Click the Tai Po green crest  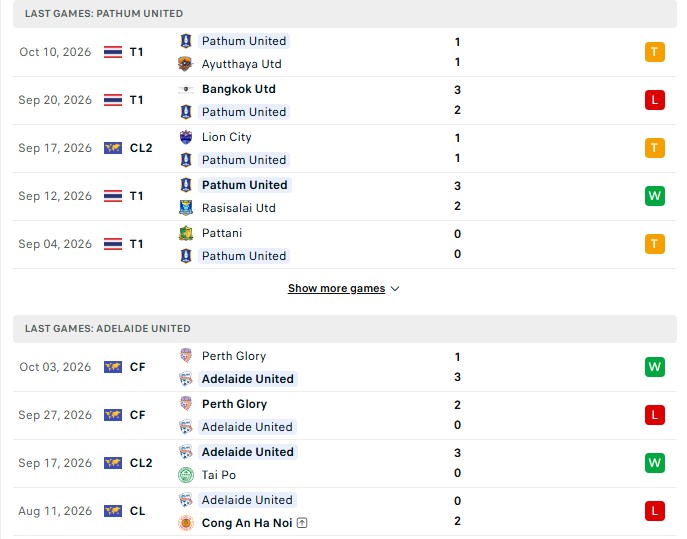[186, 475]
